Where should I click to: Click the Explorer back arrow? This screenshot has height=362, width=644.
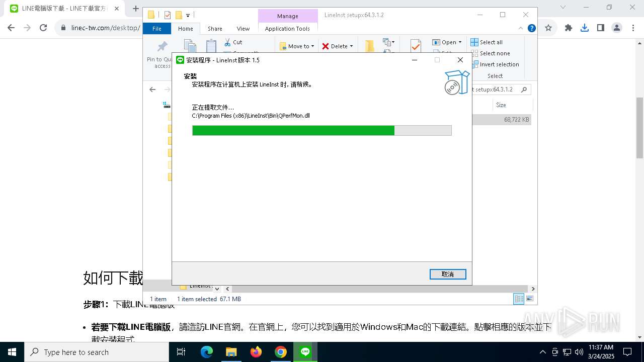point(152,89)
